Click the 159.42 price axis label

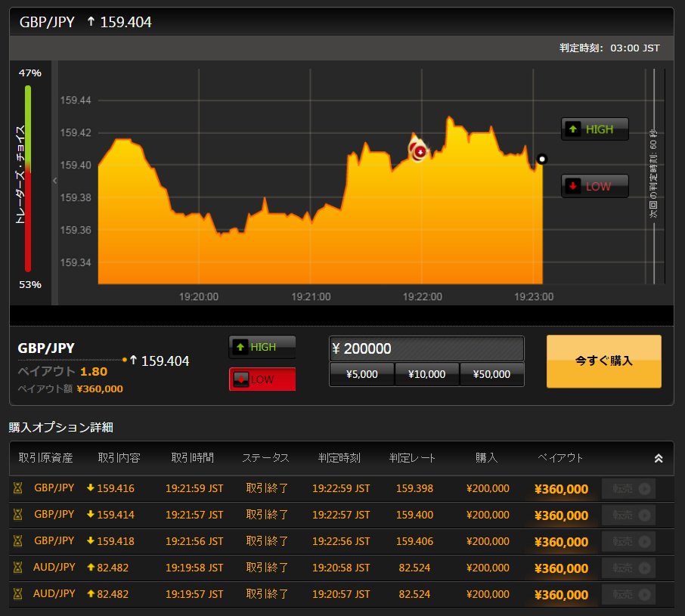(x=76, y=133)
